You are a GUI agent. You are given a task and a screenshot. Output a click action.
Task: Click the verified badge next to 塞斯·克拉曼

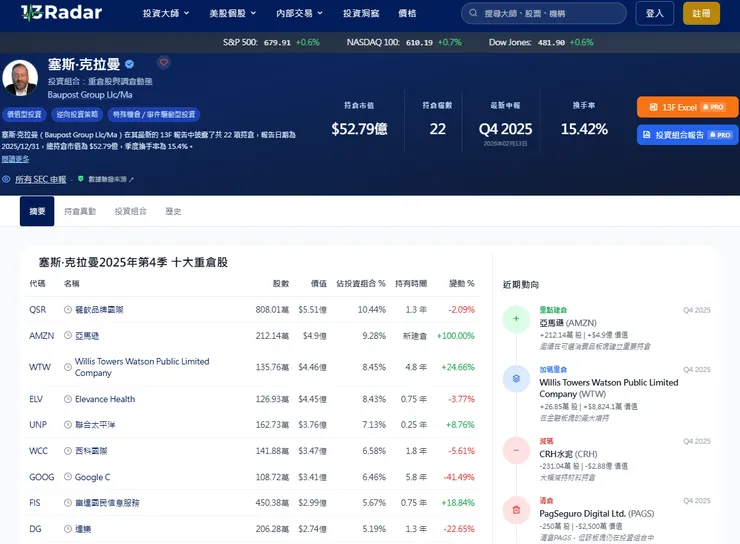pos(129,64)
